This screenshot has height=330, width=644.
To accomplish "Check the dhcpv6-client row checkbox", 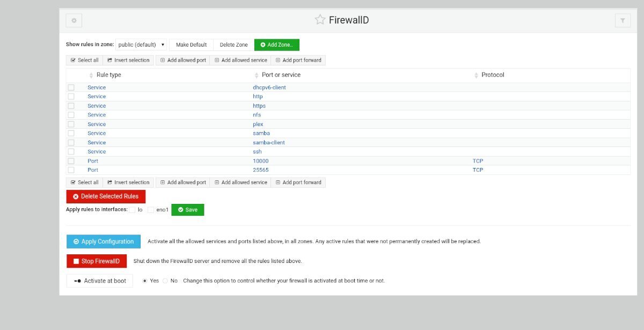I will (x=71, y=87).
